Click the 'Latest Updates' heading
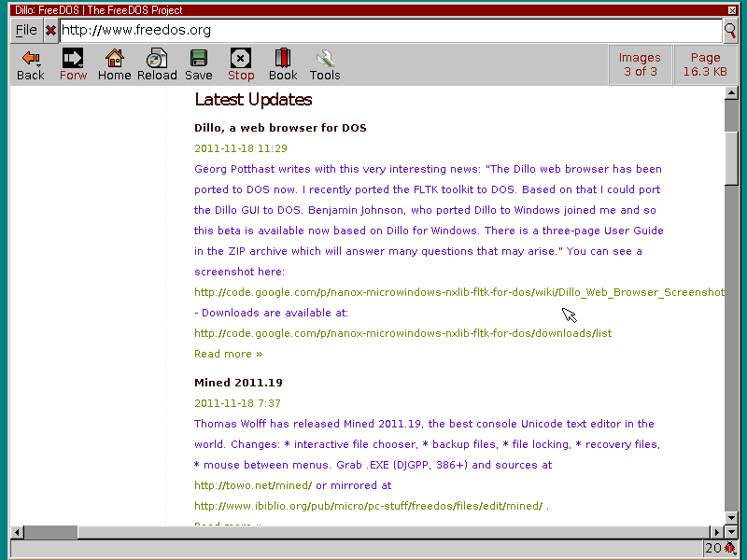Viewport: 747px width, 560px height. click(253, 100)
